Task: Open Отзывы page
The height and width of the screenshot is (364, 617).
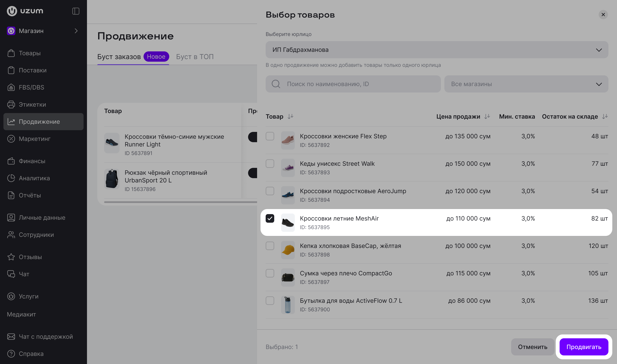Action: pyautogui.click(x=43, y=257)
